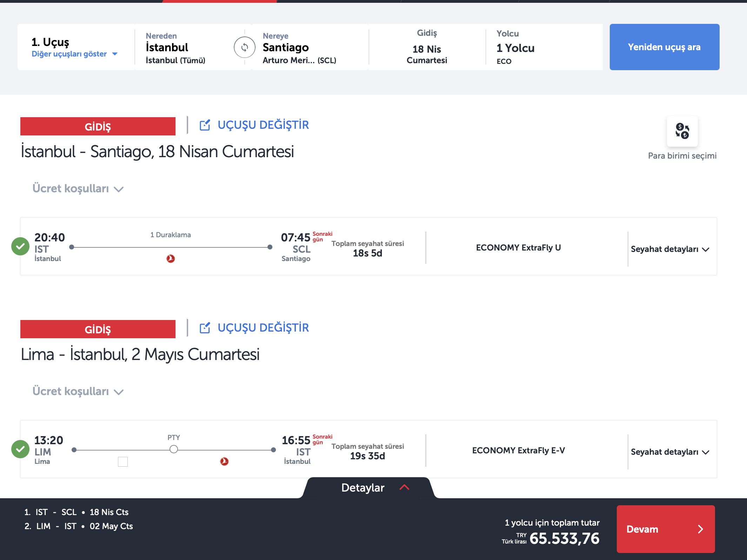Click Turkish Airlines logo on Lima-Istanbul flight
The image size is (747, 560).
pos(224,461)
